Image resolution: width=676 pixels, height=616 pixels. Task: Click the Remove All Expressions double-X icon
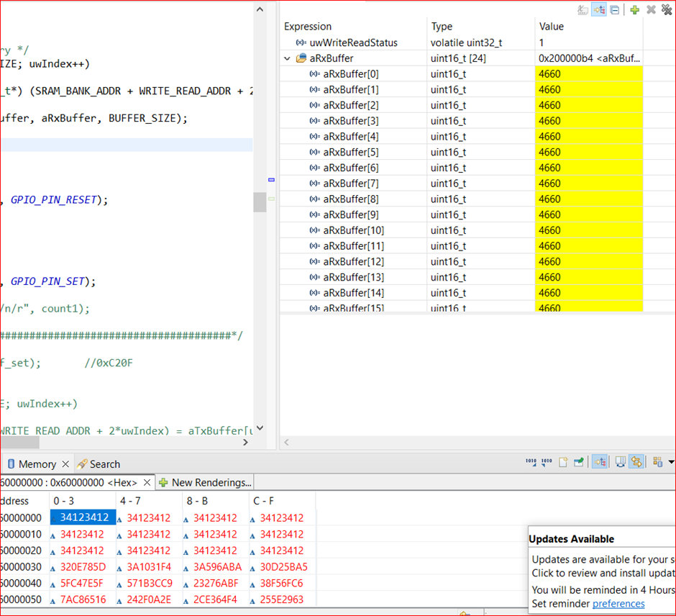point(667,9)
